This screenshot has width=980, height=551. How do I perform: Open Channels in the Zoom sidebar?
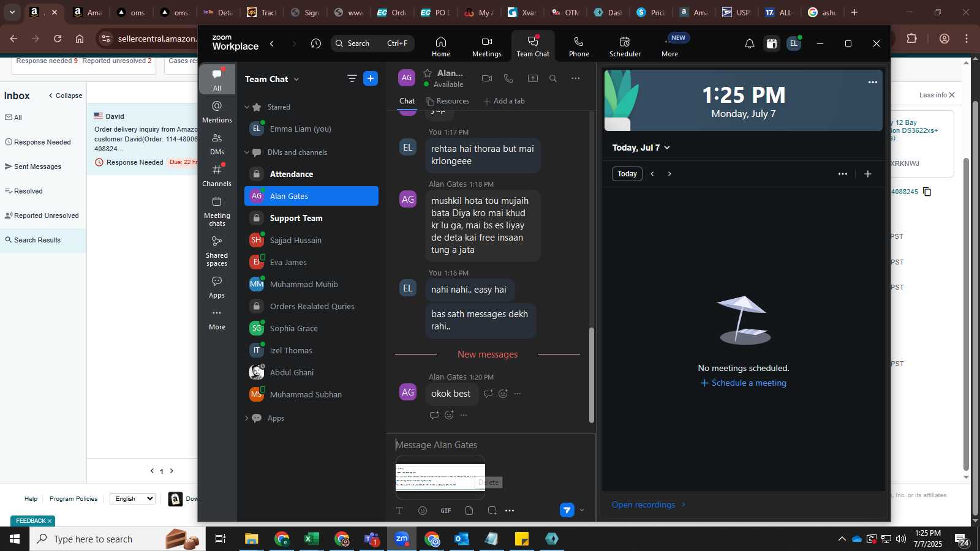(x=217, y=176)
